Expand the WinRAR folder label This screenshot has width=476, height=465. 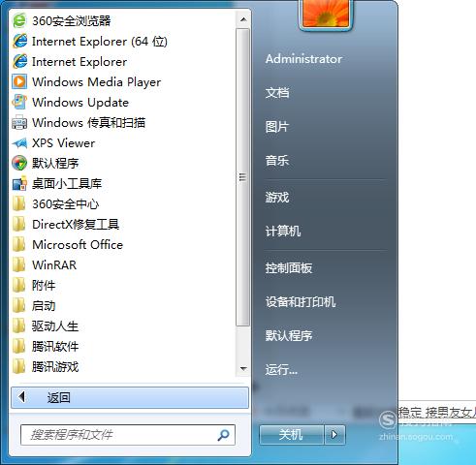point(54,265)
